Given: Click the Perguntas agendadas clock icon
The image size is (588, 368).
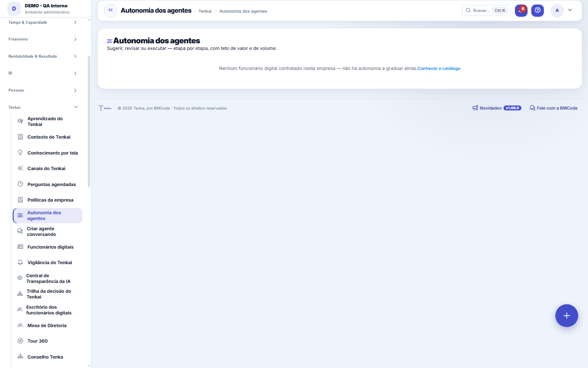Looking at the screenshot, I should pos(20,184).
